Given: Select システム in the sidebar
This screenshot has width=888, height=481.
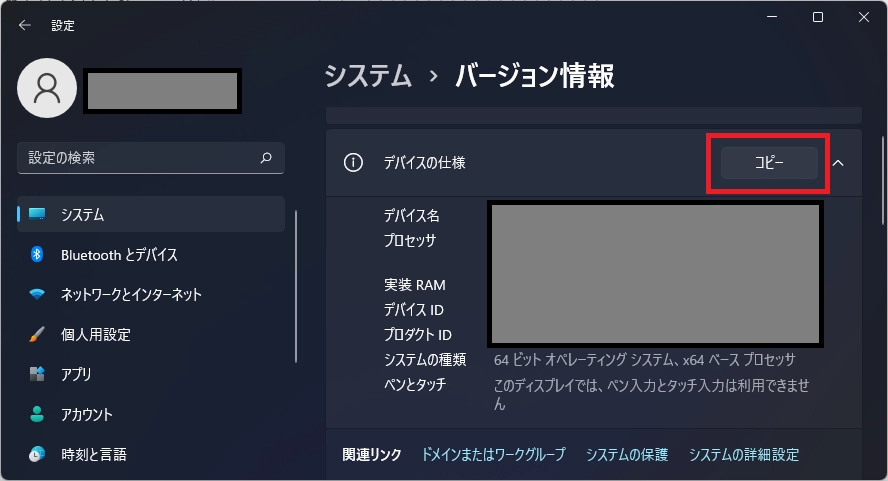Looking at the screenshot, I should [151, 214].
